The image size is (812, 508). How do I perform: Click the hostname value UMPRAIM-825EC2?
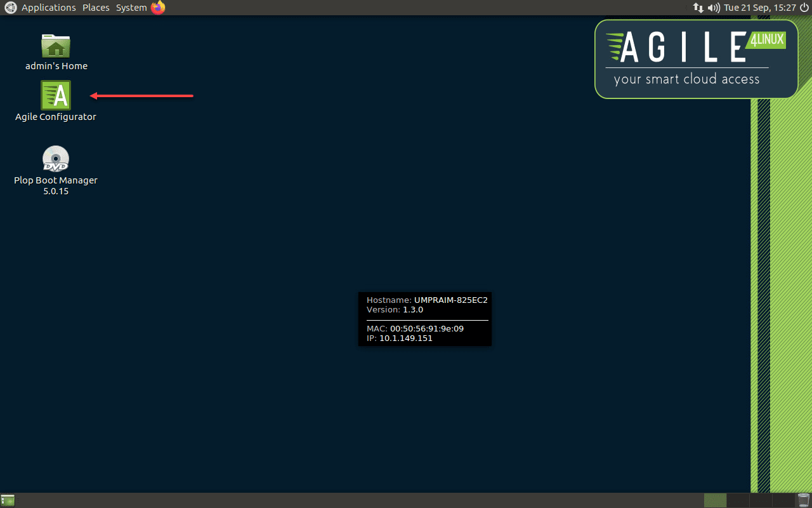(450, 300)
